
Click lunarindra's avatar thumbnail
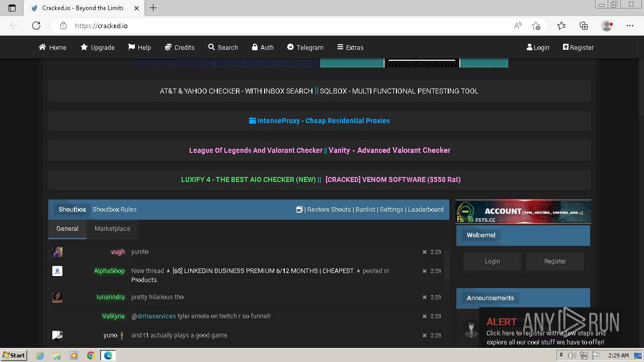(57, 297)
